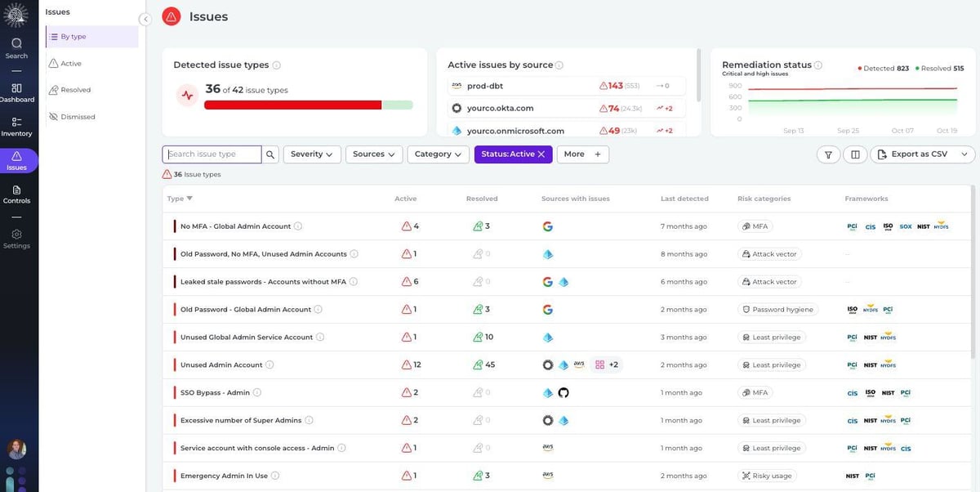The image size is (980, 492).
Task: Open the No MFA - Global Admin Account issue
Action: point(235,226)
